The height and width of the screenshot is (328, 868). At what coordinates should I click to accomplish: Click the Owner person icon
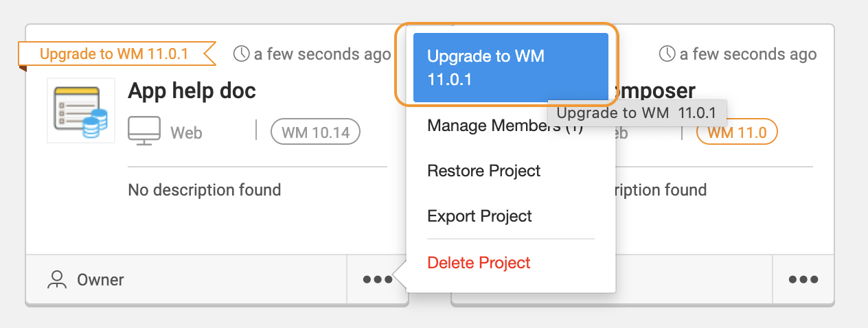pos(56,279)
